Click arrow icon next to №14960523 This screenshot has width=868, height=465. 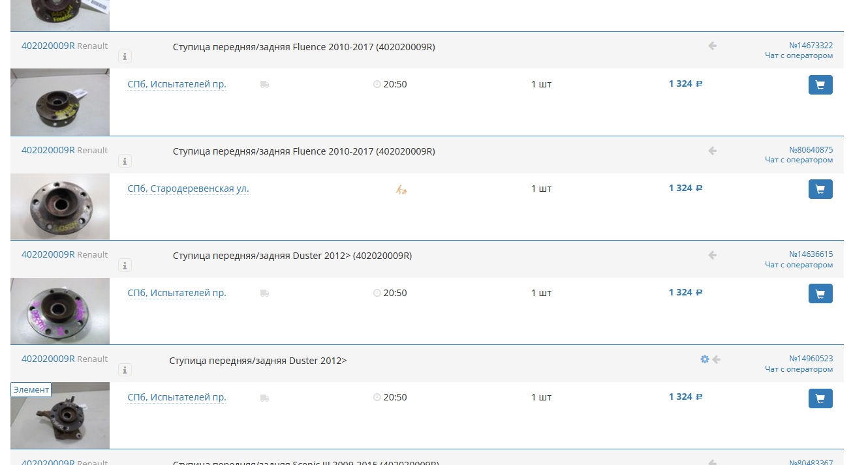click(x=717, y=359)
